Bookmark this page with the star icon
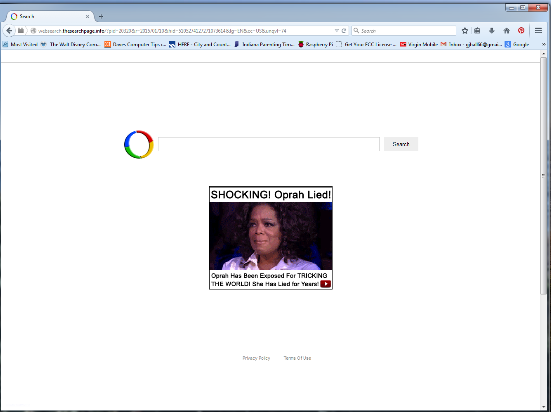Viewport: 551px width, 412px height. click(x=465, y=31)
